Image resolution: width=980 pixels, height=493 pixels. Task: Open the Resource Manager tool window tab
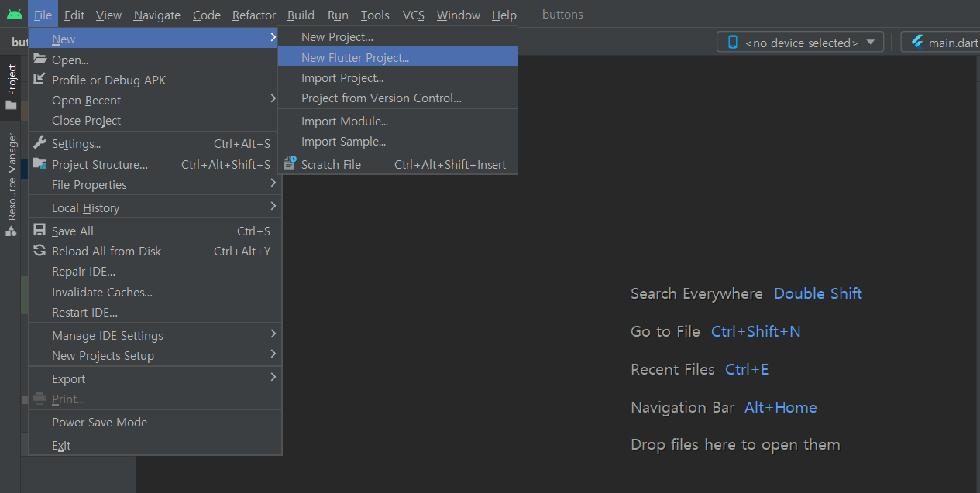(x=11, y=186)
